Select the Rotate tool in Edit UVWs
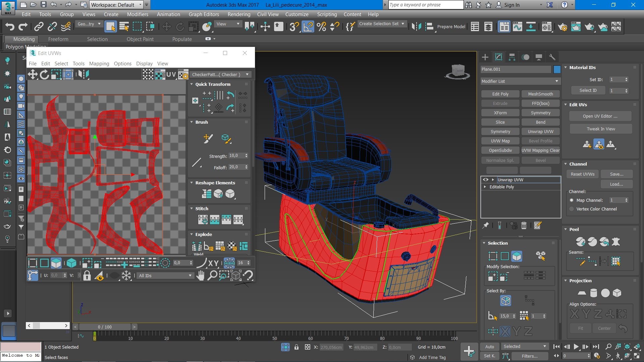644x362 pixels. pyautogui.click(x=44, y=74)
